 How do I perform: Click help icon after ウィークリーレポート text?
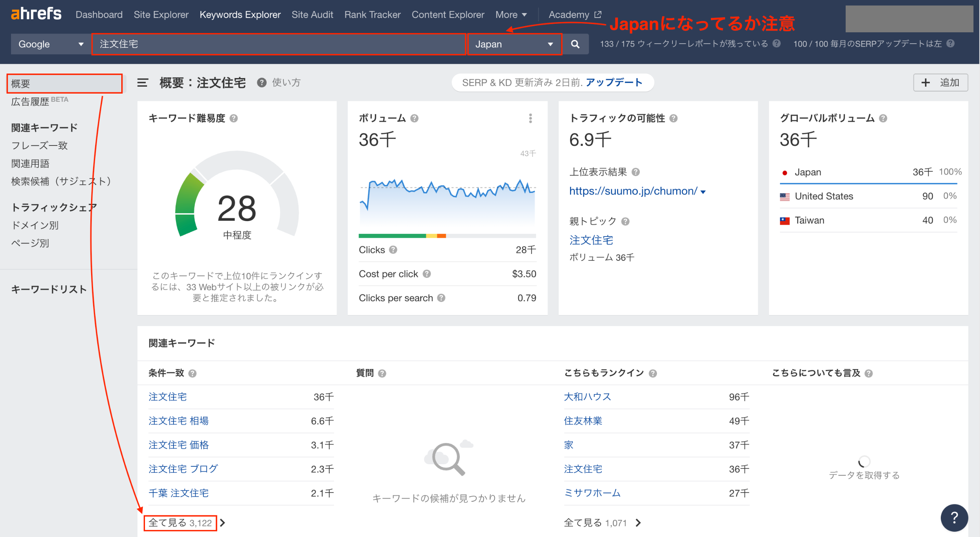point(777,43)
